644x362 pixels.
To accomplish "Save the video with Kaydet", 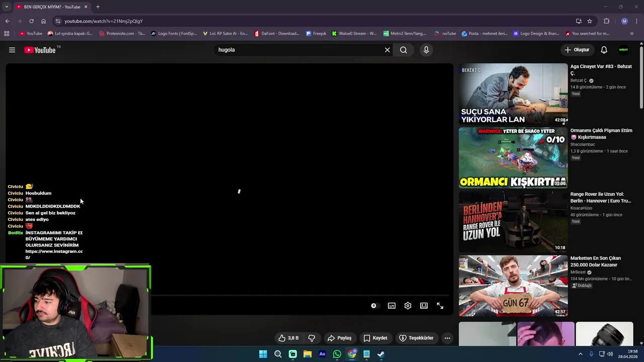I will (x=375, y=338).
